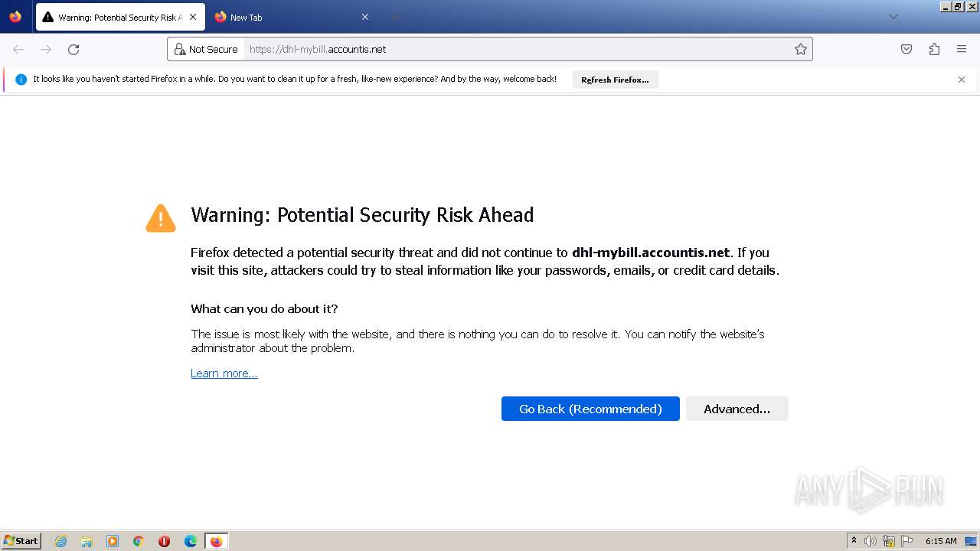Viewport: 980px width, 551px height.
Task: Click the Not Secure lock icon
Action: pyautogui.click(x=180, y=49)
